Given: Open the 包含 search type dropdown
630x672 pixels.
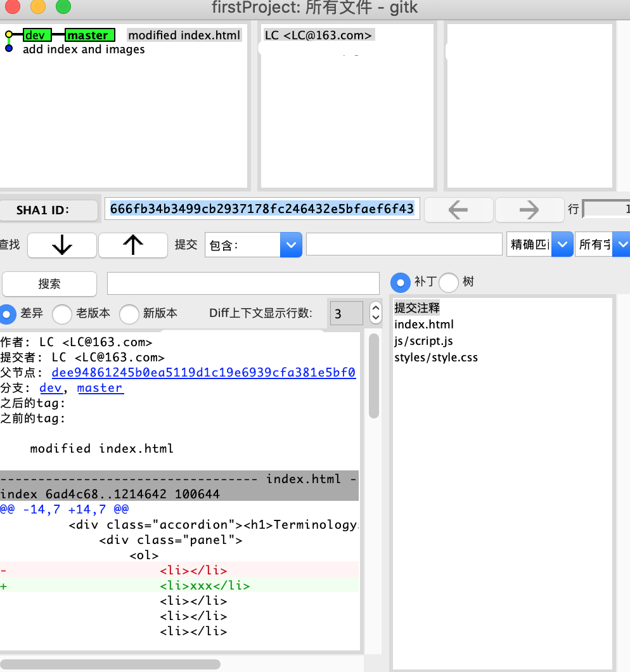Looking at the screenshot, I should point(290,245).
